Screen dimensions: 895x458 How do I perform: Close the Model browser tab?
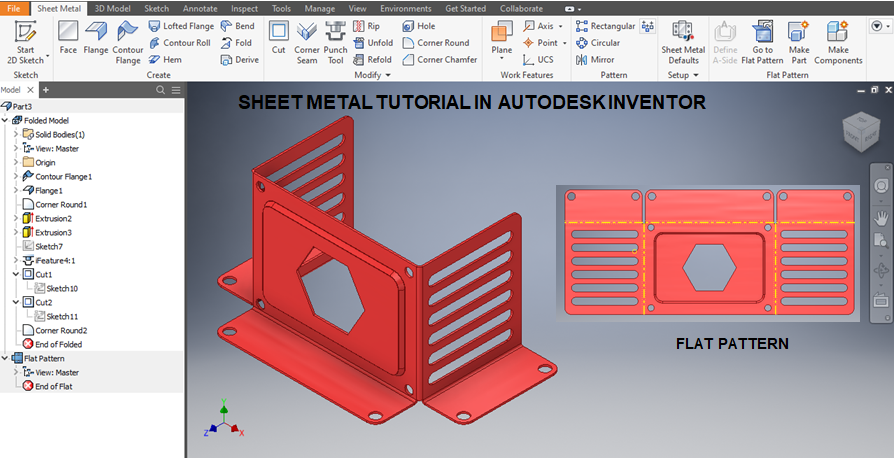30,90
